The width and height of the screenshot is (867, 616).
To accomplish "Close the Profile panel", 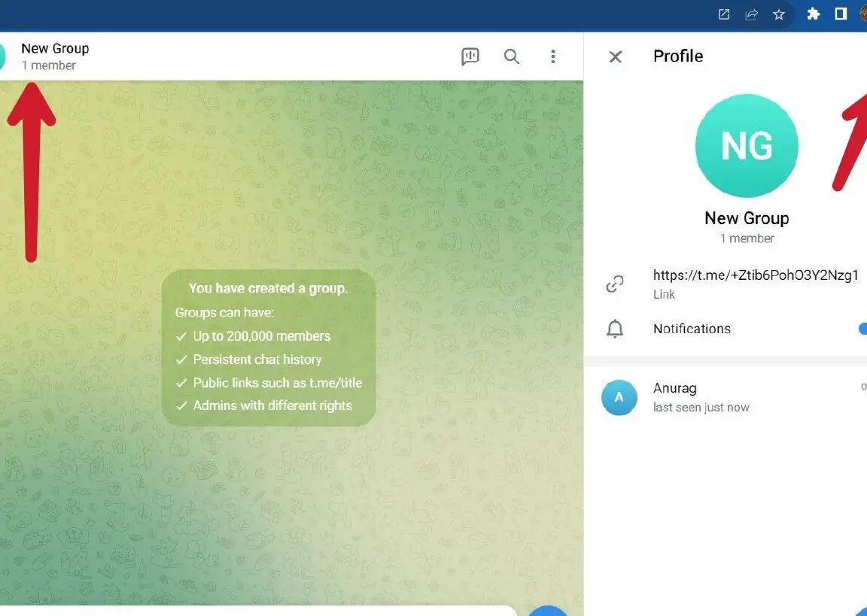I will (x=616, y=56).
